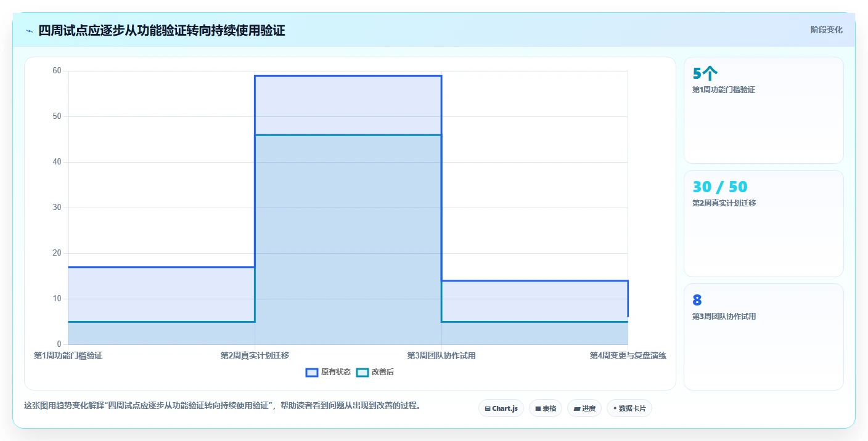Click the 进度 tag
The image size is (868, 441).
point(584,408)
